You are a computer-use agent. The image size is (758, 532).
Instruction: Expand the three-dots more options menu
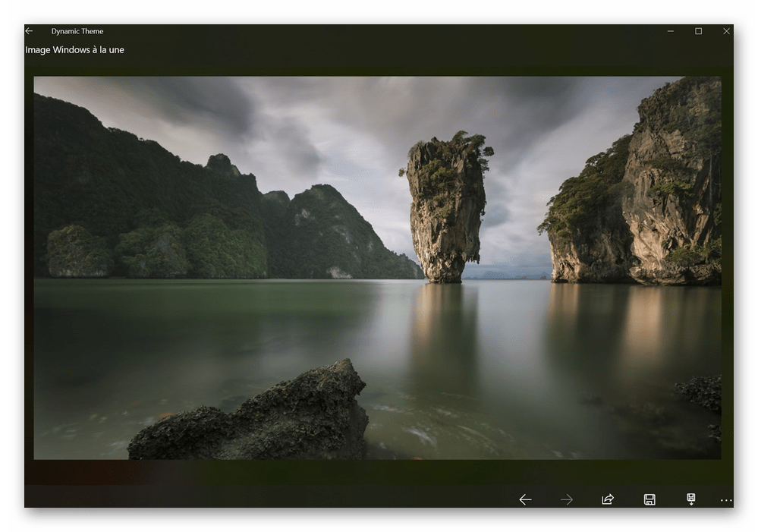tap(726, 500)
